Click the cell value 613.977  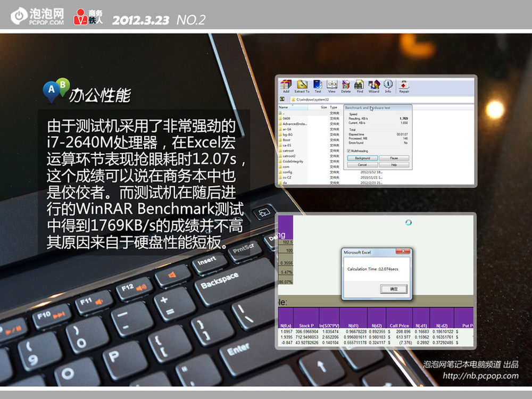click(403, 337)
